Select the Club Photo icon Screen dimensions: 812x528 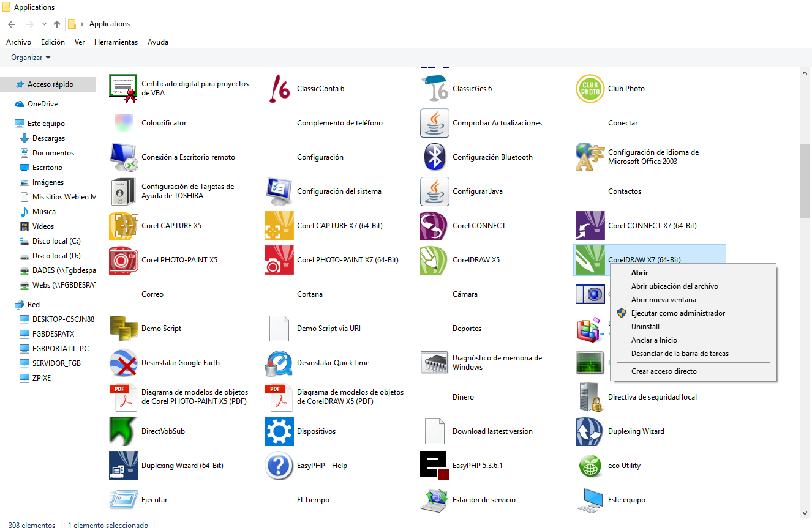590,89
